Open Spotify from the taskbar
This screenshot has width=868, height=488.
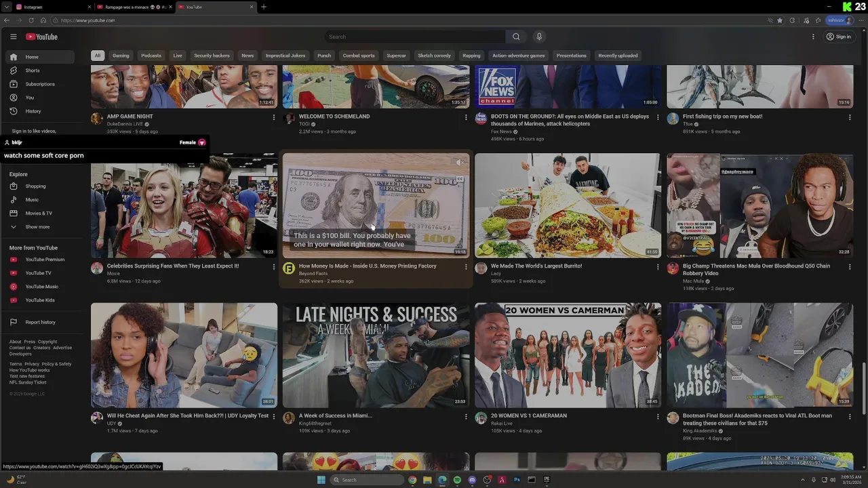tap(457, 480)
